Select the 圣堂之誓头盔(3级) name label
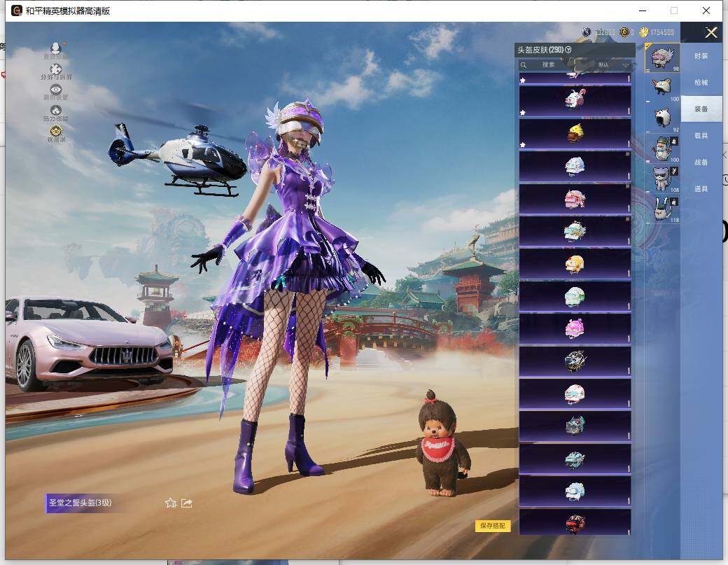The image size is (728, 565). (x=80, y=503)
